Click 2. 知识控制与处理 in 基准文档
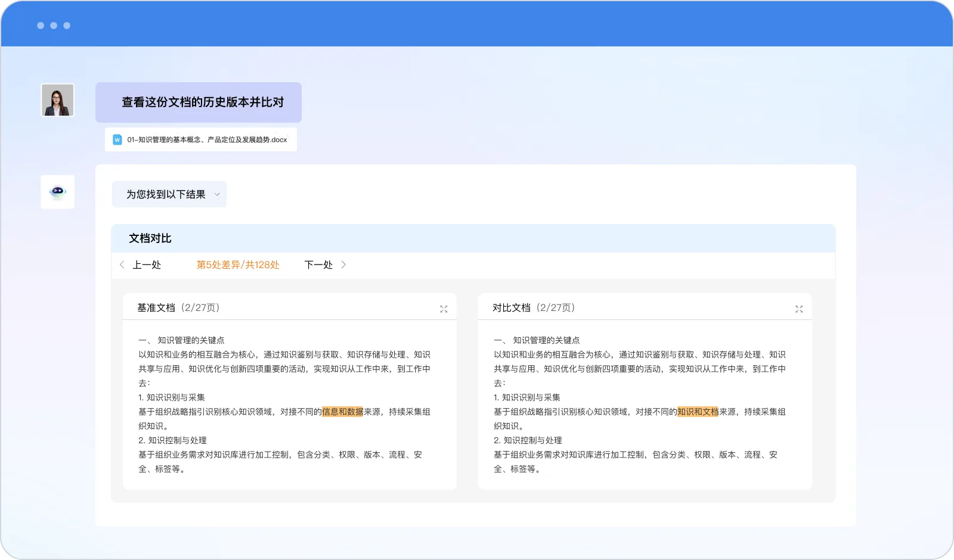This screenshot has height=560, width=954. pyautogui.click(x=172, y=440)
